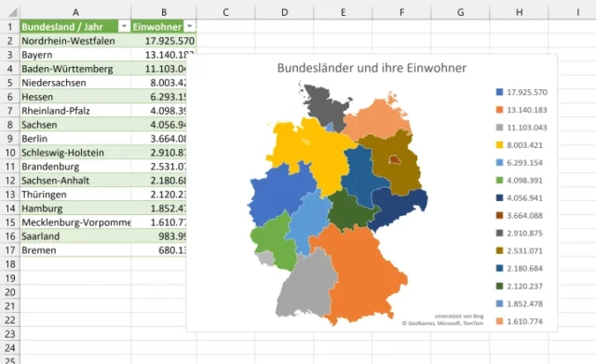Open the Bundesland / Jahr filter dropdown
The image size is (596, 364).
point(124,27)
